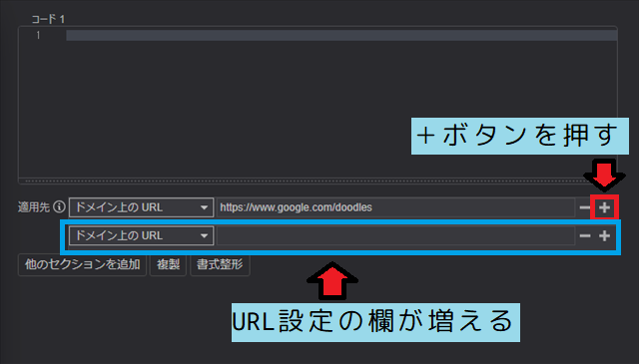Click plus icon on the empty URL row

[604, 235]
